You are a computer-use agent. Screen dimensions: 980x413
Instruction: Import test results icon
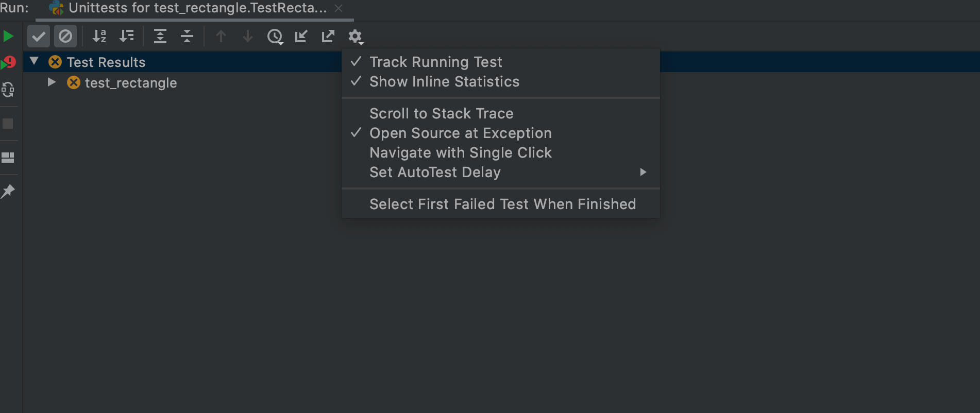[x=301, y=36]
